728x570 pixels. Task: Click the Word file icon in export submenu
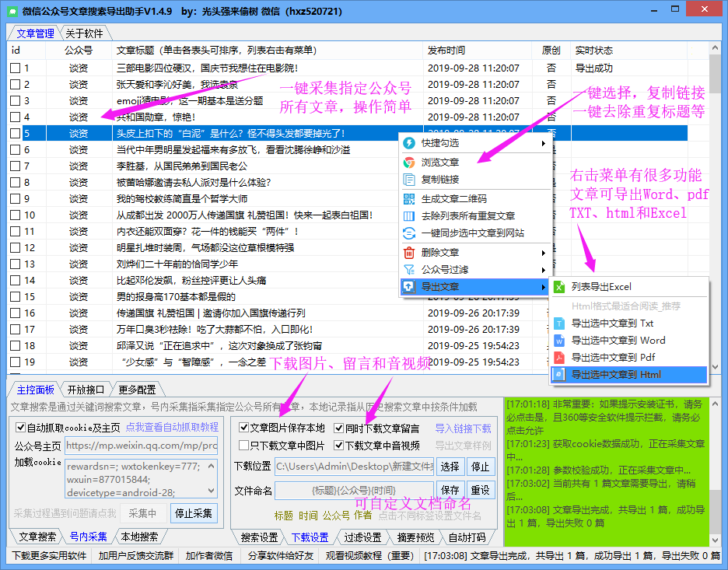(x=559, y=341)
